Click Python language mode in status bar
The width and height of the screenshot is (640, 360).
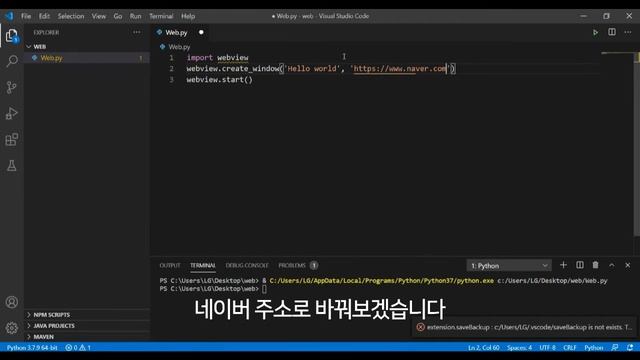[594, 348]
